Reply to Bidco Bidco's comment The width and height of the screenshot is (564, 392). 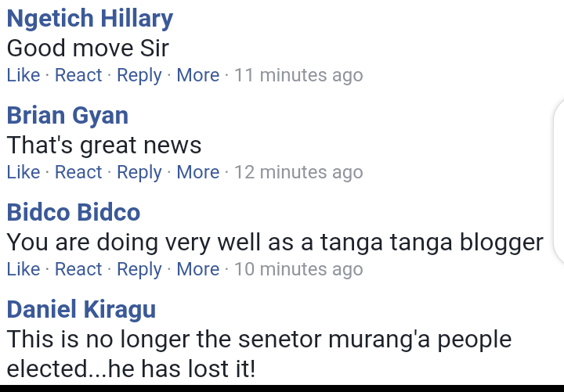139,270
